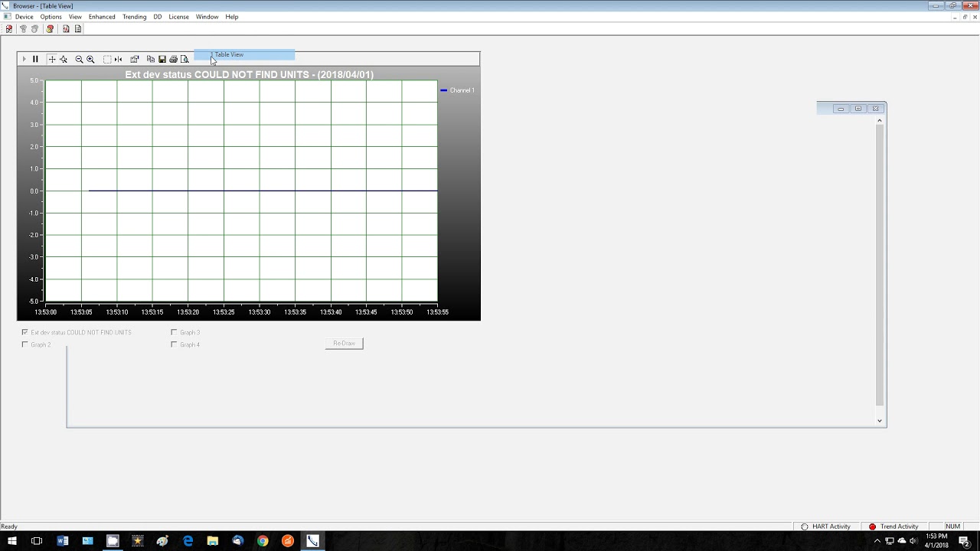
Task: Click the fifth main toolbar document icon
Action: pos(66,29)
